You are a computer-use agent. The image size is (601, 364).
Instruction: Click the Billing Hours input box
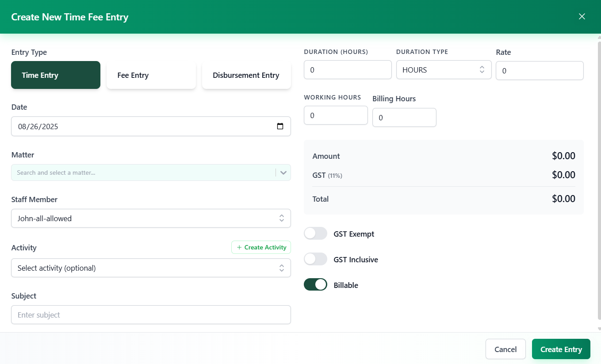[404, 118]
